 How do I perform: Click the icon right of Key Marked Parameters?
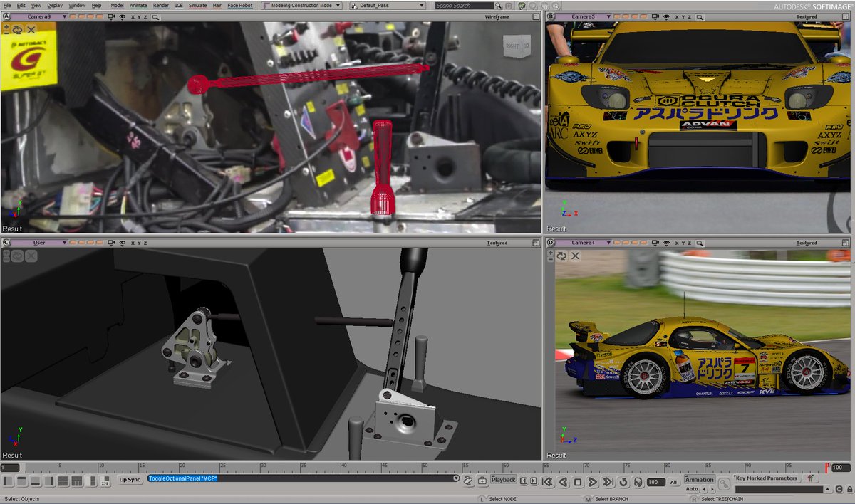click(x=809, y=478)
